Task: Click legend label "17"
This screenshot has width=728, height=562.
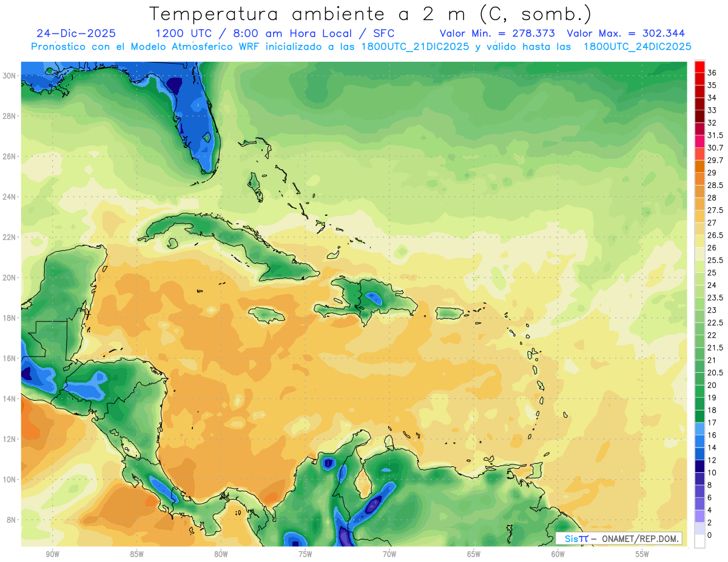Action: [712, 423]
